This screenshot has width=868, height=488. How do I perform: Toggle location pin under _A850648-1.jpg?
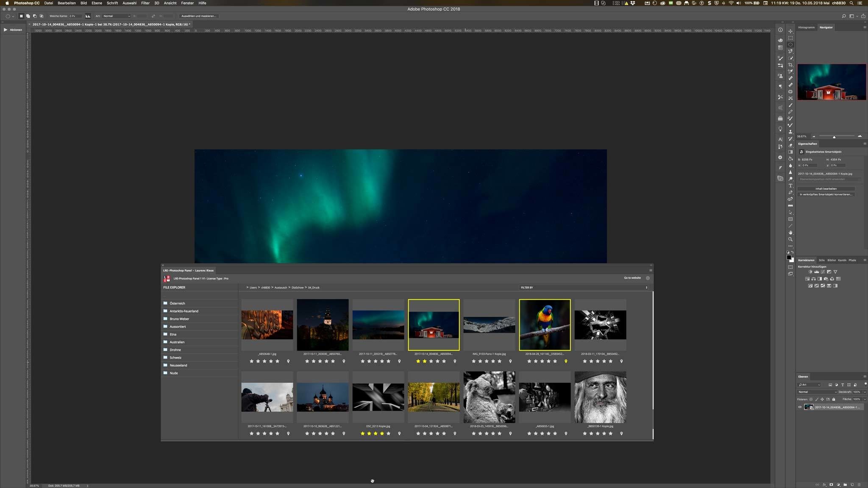(288, 361)
